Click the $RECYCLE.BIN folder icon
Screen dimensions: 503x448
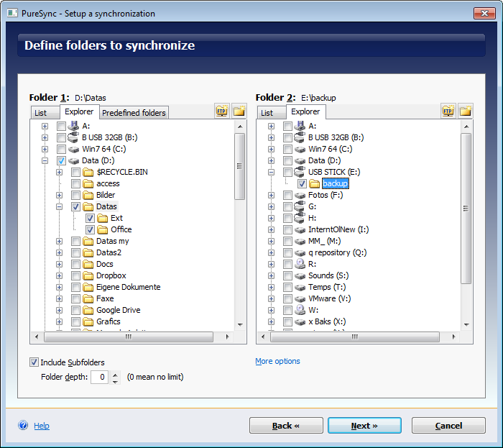tap(88, 172)
